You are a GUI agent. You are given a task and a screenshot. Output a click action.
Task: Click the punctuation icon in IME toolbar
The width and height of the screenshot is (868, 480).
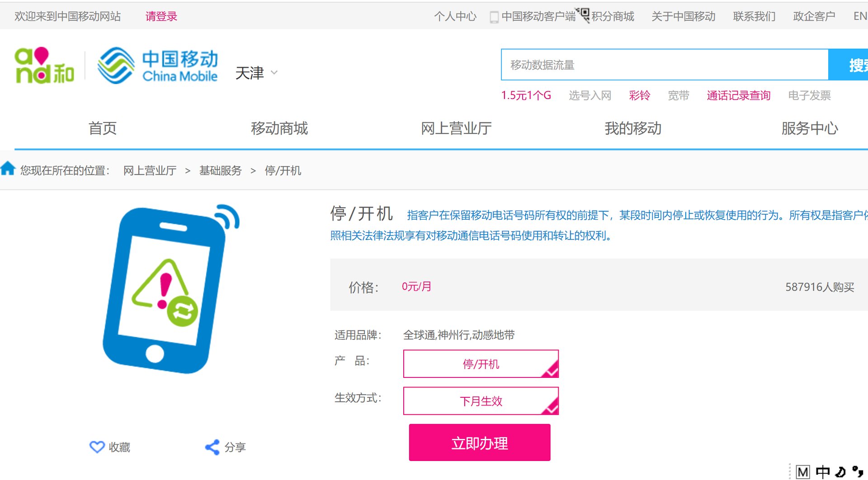(x=858, y=472)
